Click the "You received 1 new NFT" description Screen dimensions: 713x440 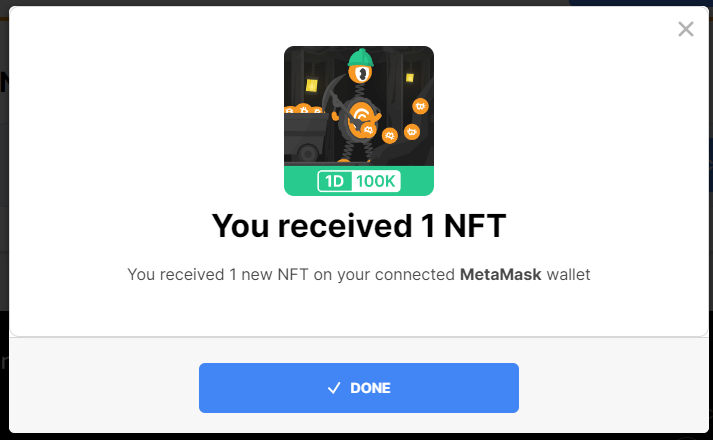coord(359,275)
